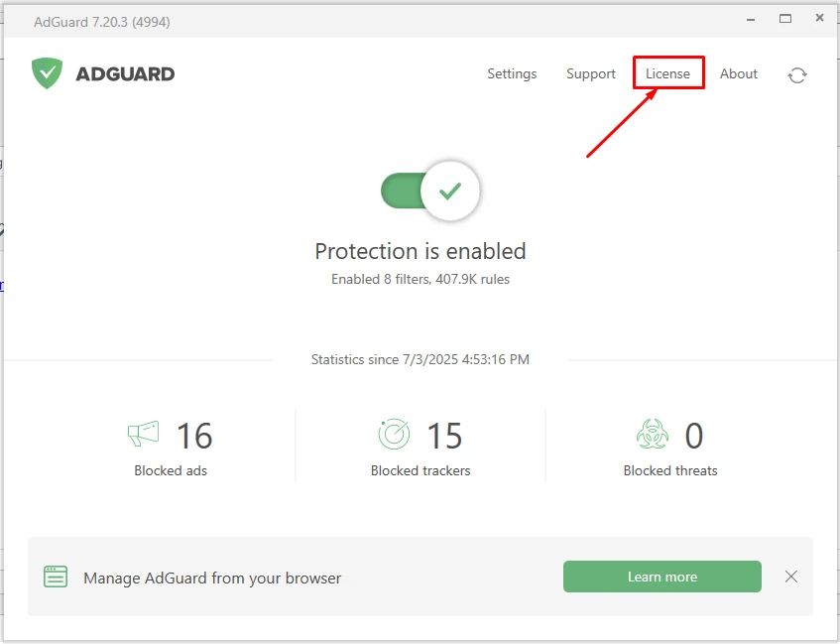The width and height of the screenshot is (840, 644).
Task: Click the radar Blocked trackers icon
Action: tap(394, 435)
